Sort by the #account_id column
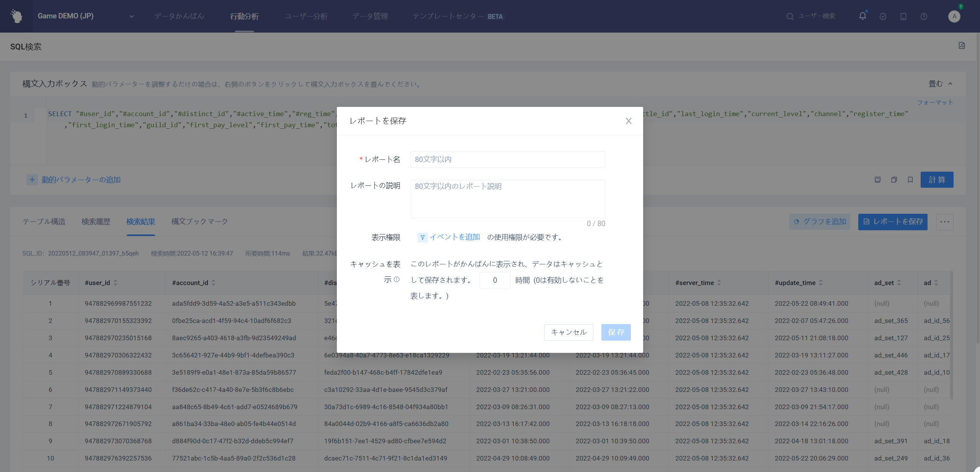This screenshot has height=472, width=980. (214, 283)
